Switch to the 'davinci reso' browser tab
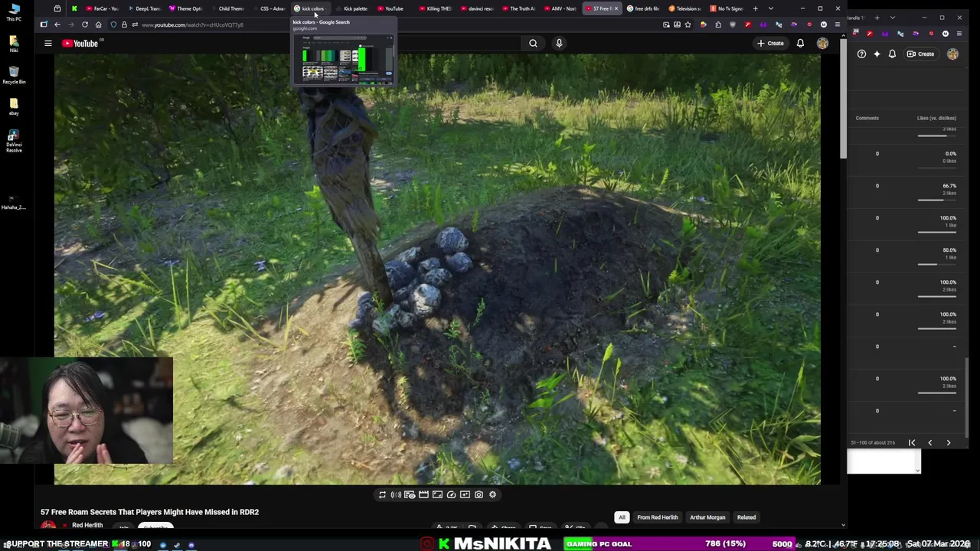980x551 pixels. coord(478,8)
